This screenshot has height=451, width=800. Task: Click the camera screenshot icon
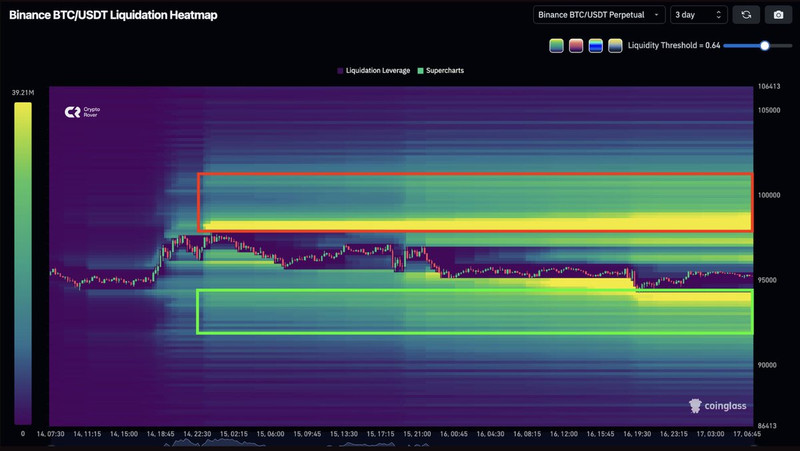[x=778, y=15]
